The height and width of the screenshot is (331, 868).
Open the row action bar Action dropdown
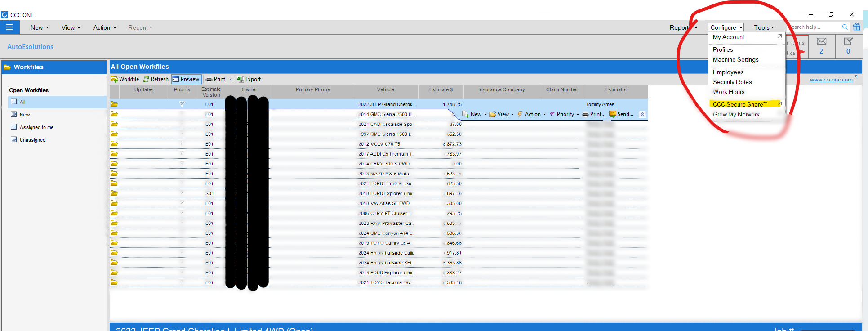(532, 114)
